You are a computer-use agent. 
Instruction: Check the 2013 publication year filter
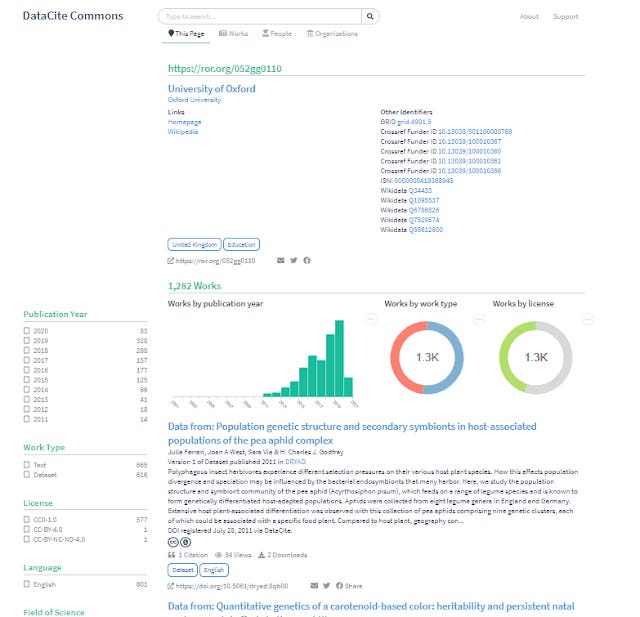(x=27, y=399)
